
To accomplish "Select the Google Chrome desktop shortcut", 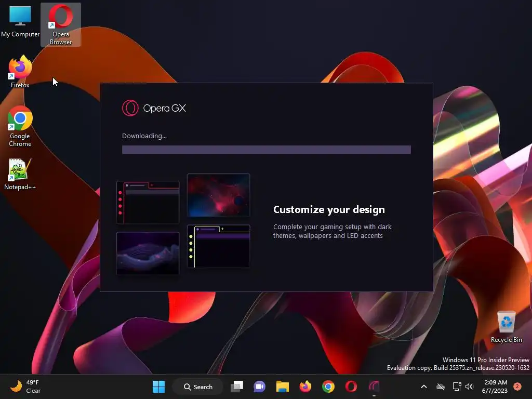I will [20, 126].
